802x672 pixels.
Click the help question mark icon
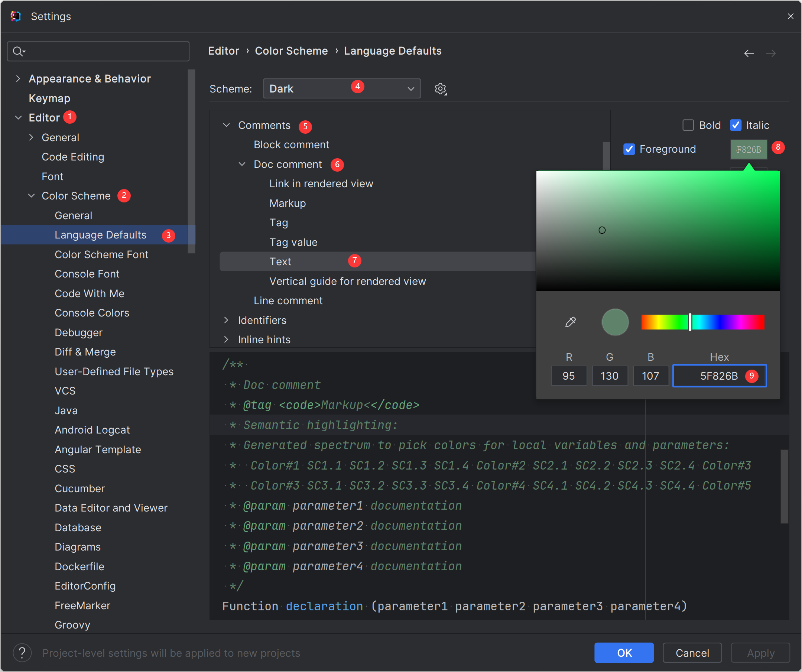tap(22, 653)
